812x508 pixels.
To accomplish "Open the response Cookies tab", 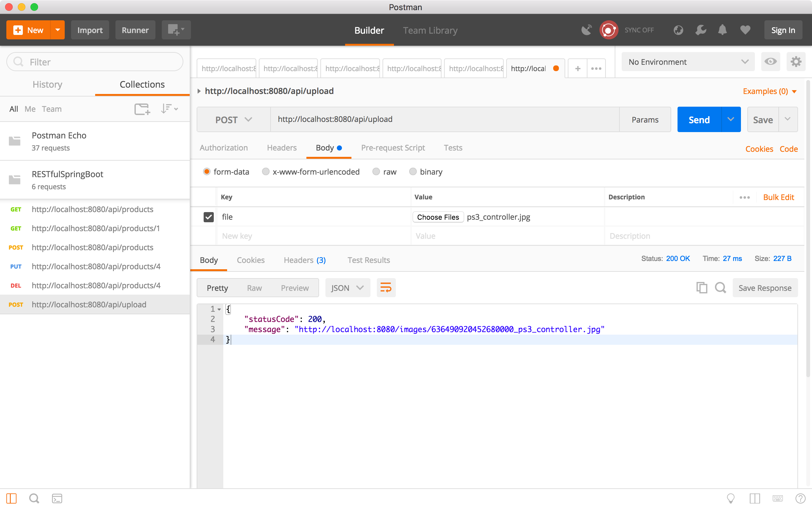I will [x=251, y=260].
